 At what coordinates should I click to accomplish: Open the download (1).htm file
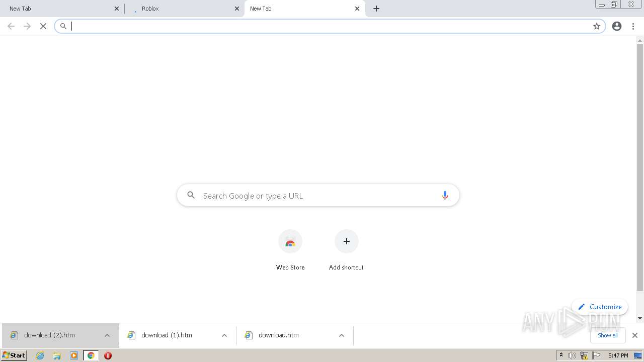tap(167, 335)
